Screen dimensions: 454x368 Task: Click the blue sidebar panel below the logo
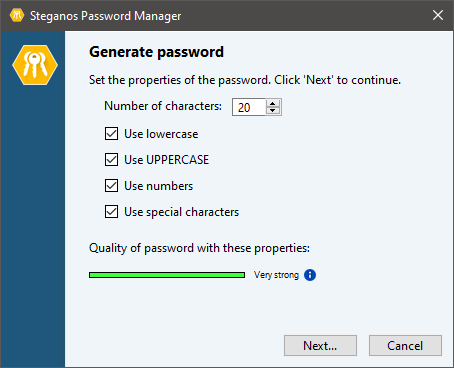pyautogui.click(x=33, y=227)
